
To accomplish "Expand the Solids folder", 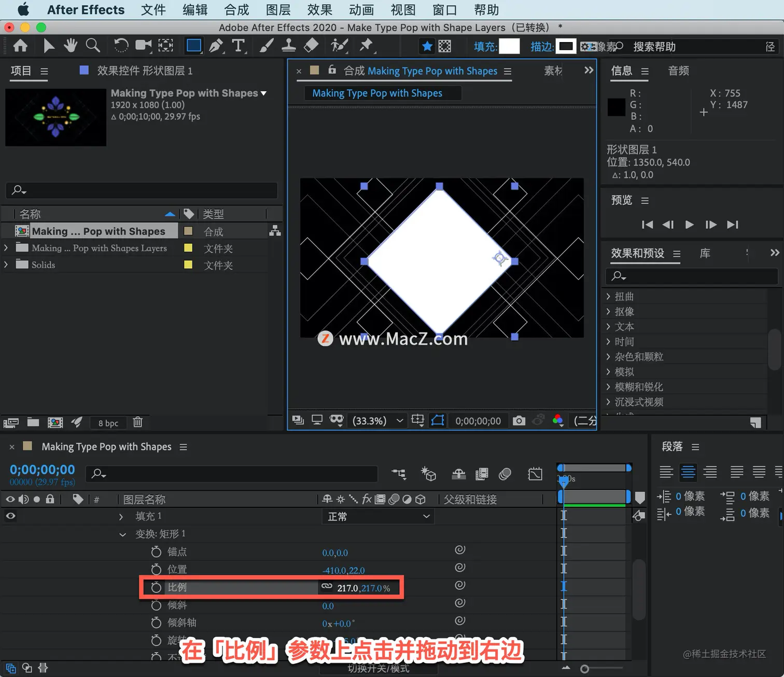I will point(6,265).
